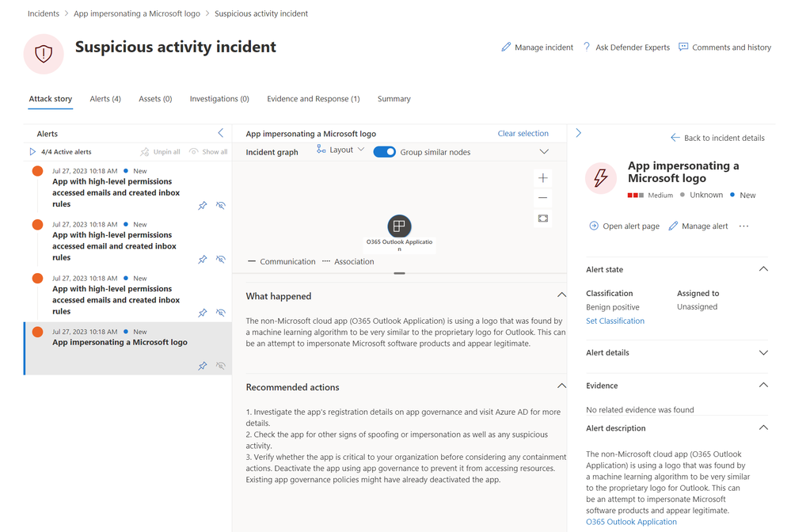Open the Evidence and Response (1) tab
791x532 pixels.
click(314, 99)
